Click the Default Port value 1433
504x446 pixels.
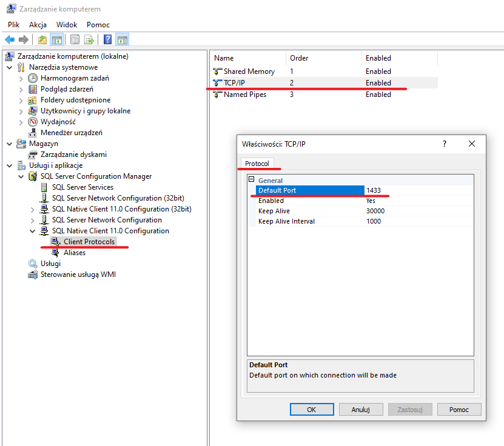(x=373, y=190)
